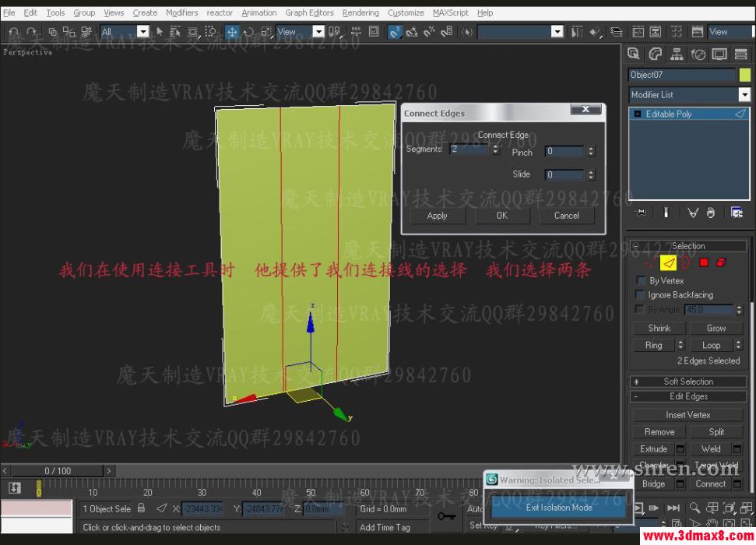Open the selection filter All dropdown

(143, 31)
